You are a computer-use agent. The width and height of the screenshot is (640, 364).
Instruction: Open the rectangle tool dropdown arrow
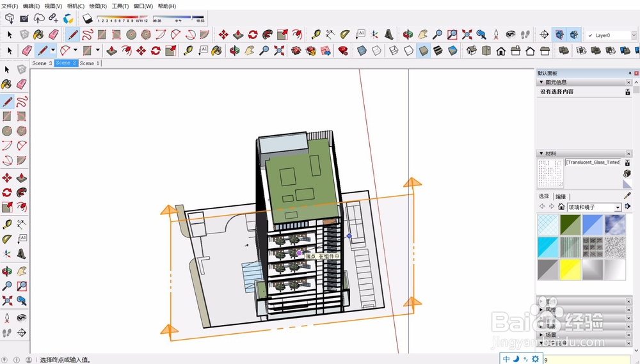(97, 50)
